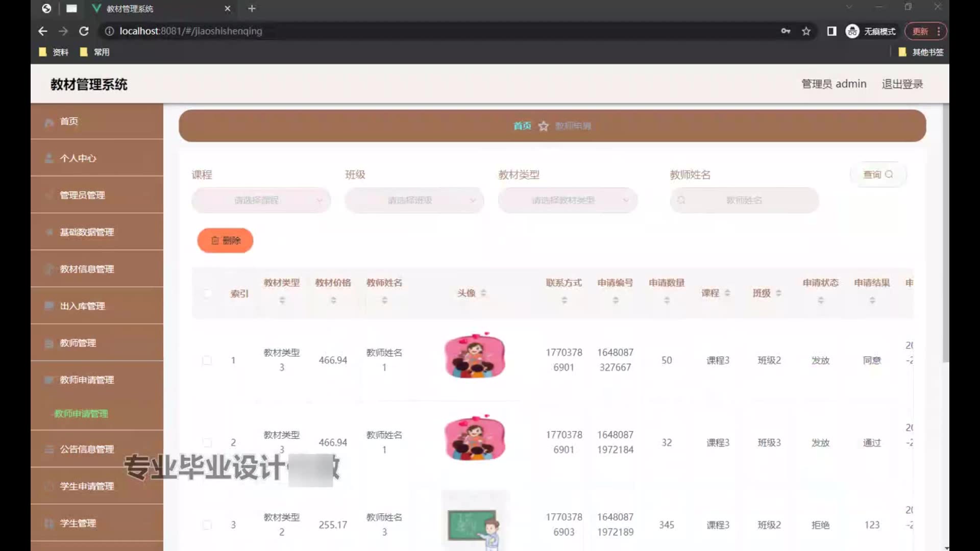The width and height of the screenshot is (980, 551).
Task: Close the 教材管理系统 browser tab
Action: coord(228,8)
